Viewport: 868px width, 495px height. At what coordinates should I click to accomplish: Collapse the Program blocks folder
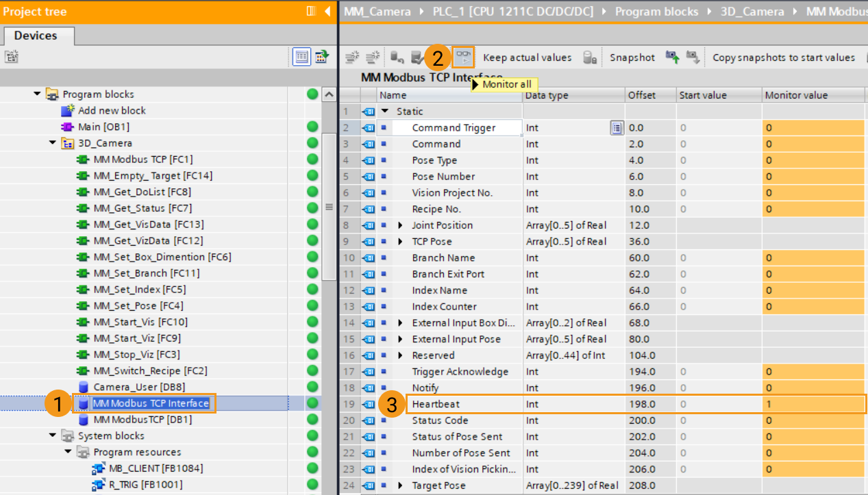(38, 94)
